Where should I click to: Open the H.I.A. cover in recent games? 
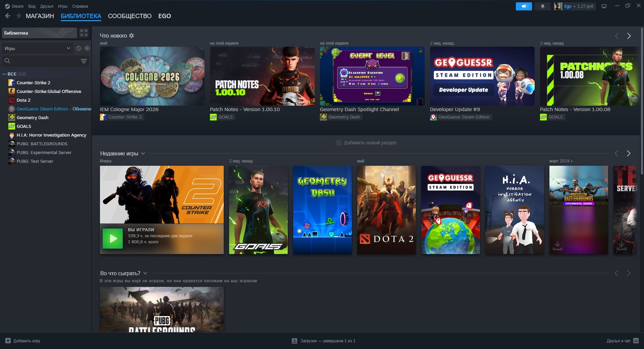point(515,210)
